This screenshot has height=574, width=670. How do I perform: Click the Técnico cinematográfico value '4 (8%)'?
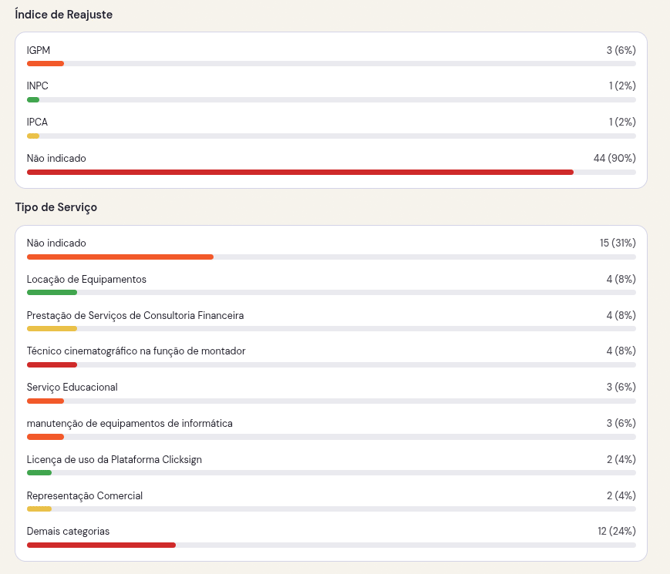(621, 351)
